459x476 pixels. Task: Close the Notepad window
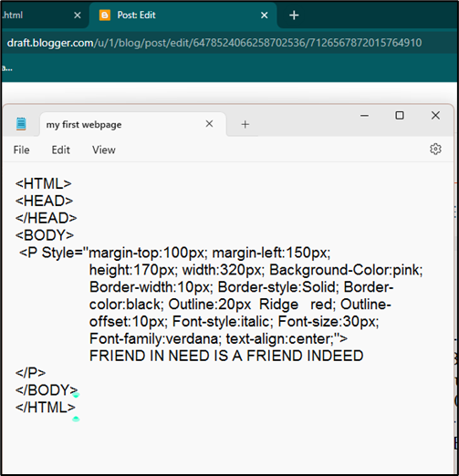[x=435, y=116]
